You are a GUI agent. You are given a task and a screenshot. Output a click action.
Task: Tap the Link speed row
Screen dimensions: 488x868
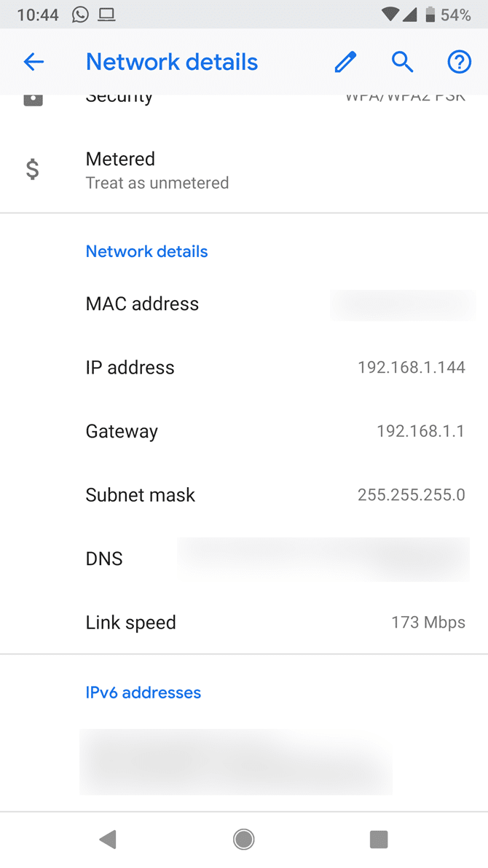(x=244, y=622)
